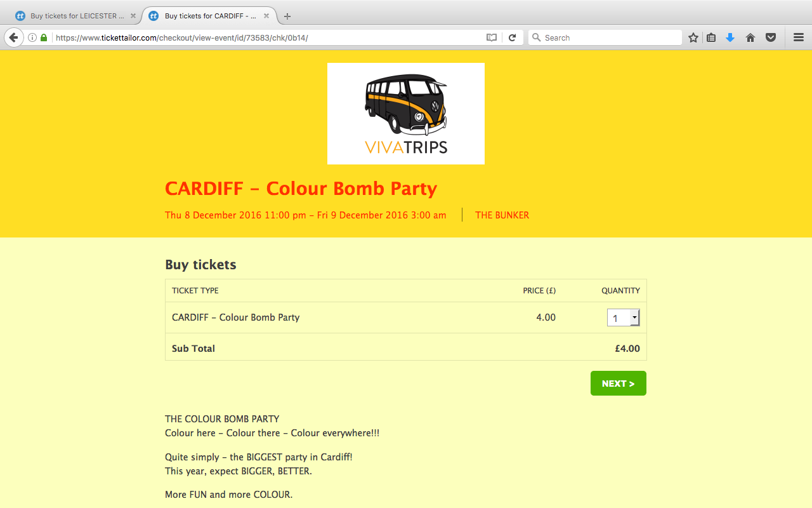The image size is (812, 508).
Task: Click 'More FUN and more COLOUR.' text
Action: (x=229, y=495)
